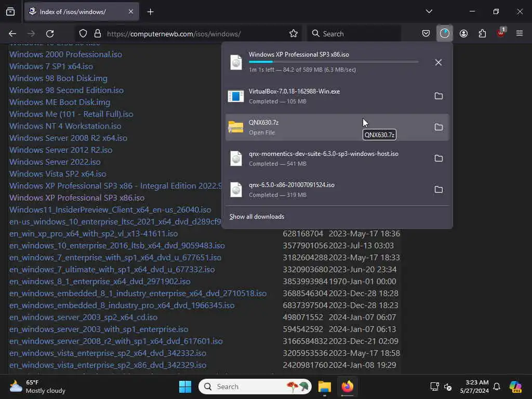Open Windows 98 Boot Disk.img link
532x399 pixels.
point(58,78)
